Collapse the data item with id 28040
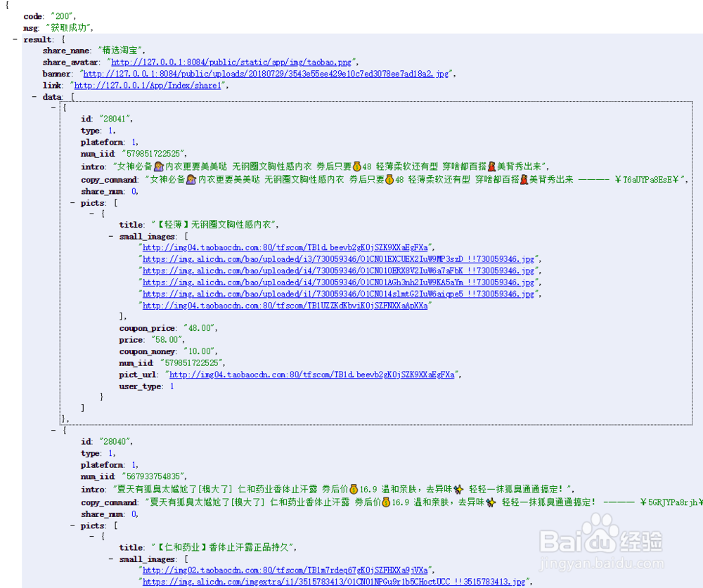The image size is (703, 588). (x=53, y=430)
